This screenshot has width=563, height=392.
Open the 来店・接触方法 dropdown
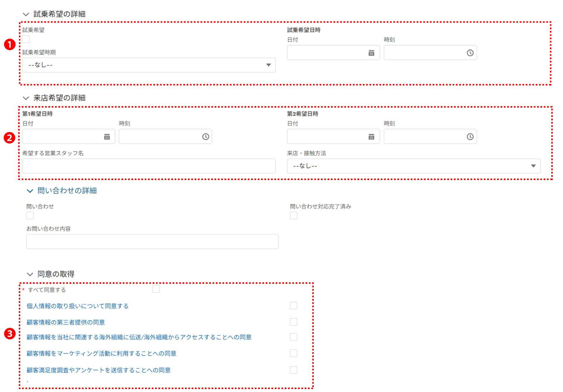point(413,166)
